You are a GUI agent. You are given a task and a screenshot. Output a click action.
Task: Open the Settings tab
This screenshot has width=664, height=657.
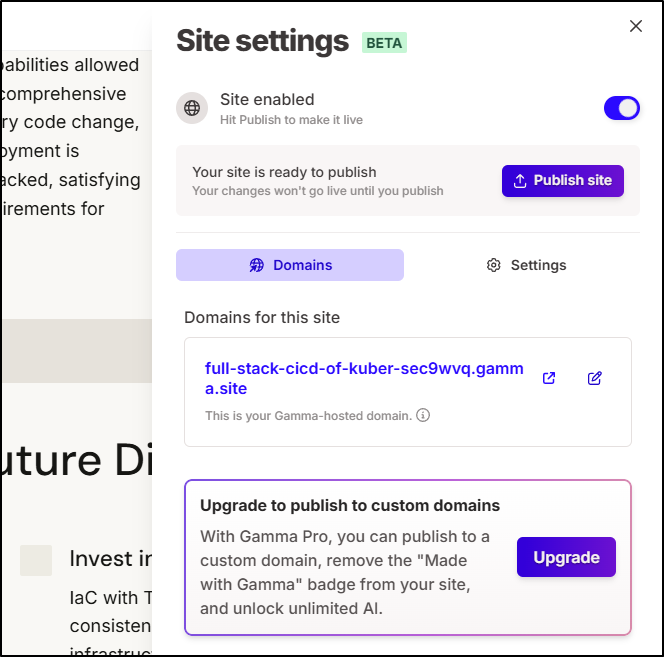(x=526, y=265)
